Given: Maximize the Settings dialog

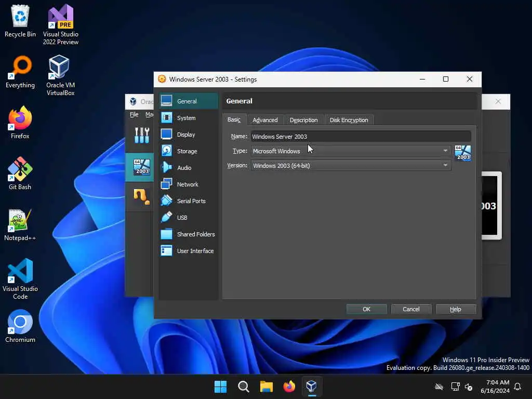Looking at the screenshot, I should point(445,79).
